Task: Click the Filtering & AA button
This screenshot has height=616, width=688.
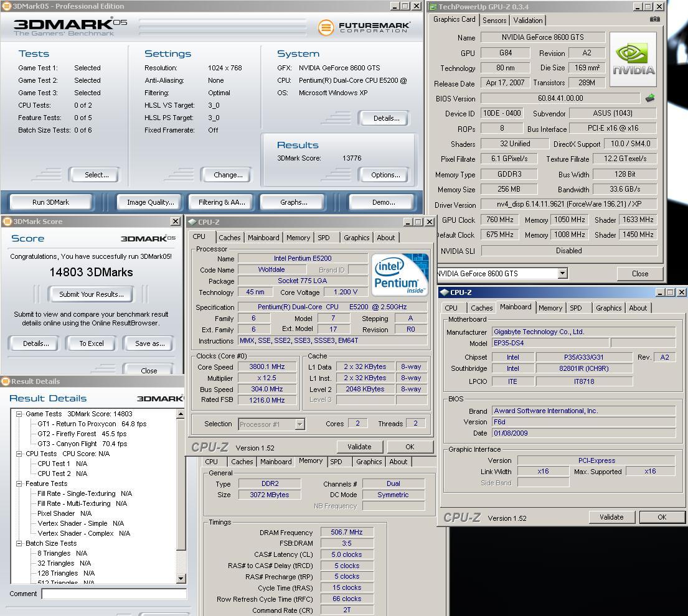Action: 222,202
